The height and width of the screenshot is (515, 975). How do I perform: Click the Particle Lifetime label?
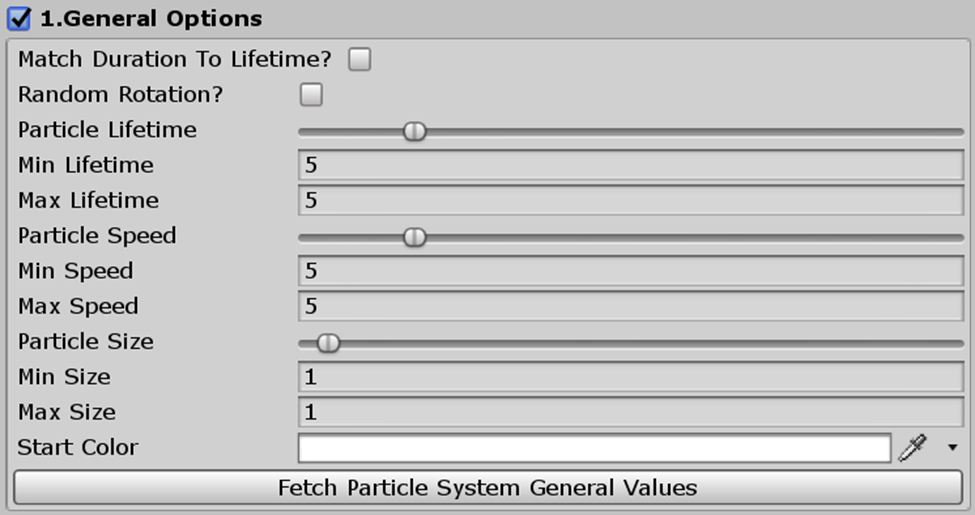[107, 129]
